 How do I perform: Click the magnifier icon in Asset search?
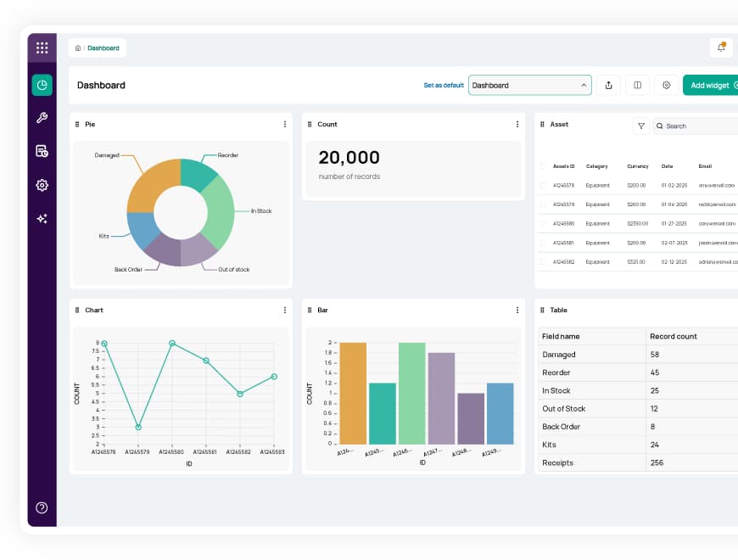point(659,126)
